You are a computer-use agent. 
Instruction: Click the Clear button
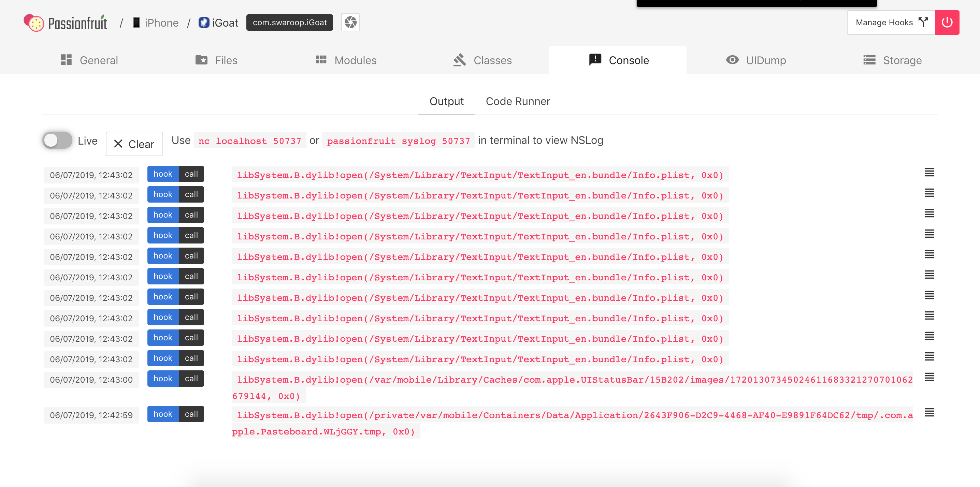[133, 144]
